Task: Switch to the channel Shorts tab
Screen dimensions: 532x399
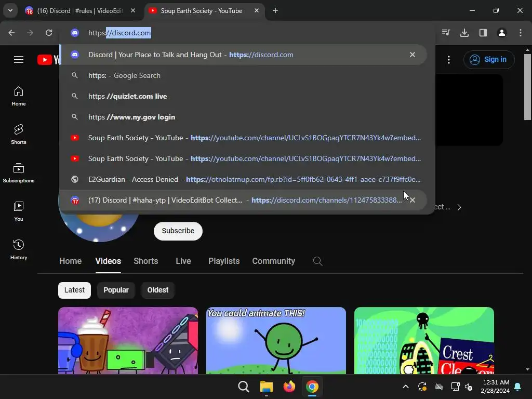Action: (146, 261)
